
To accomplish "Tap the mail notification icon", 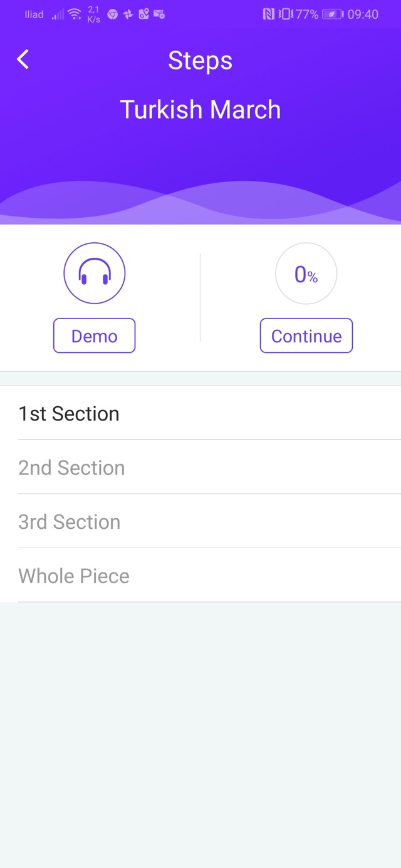I will click(x=159, y=14).
